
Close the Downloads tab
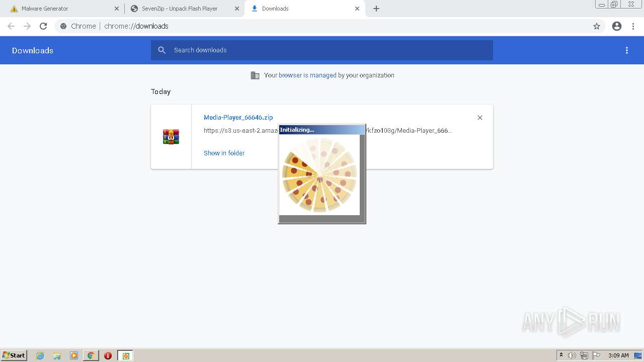357,9
